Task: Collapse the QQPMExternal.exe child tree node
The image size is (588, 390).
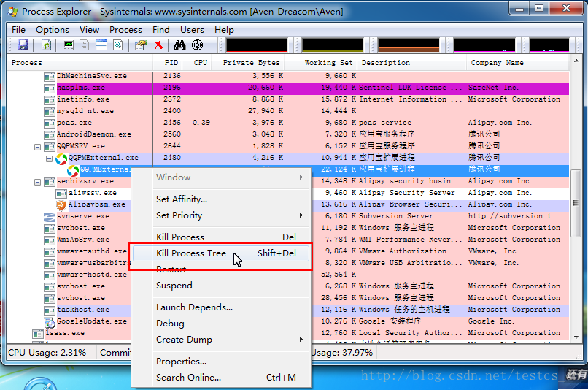Action: [49, 158]
